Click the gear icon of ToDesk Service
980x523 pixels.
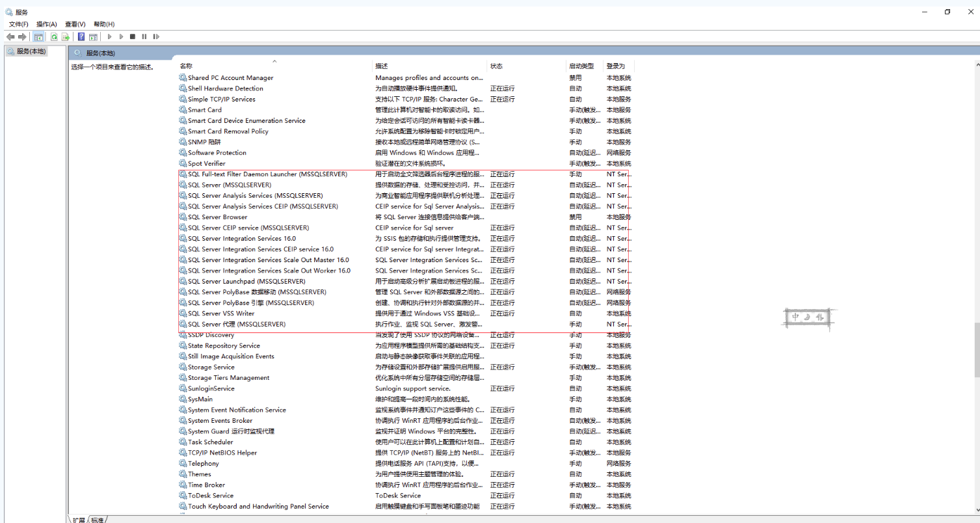[183, 496]
